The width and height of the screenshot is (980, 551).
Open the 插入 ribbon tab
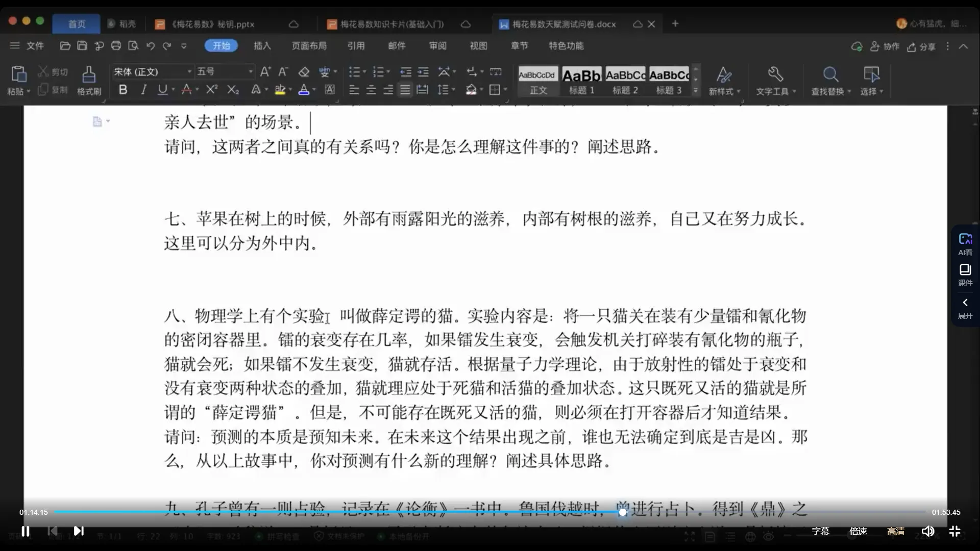pos(262,46)
